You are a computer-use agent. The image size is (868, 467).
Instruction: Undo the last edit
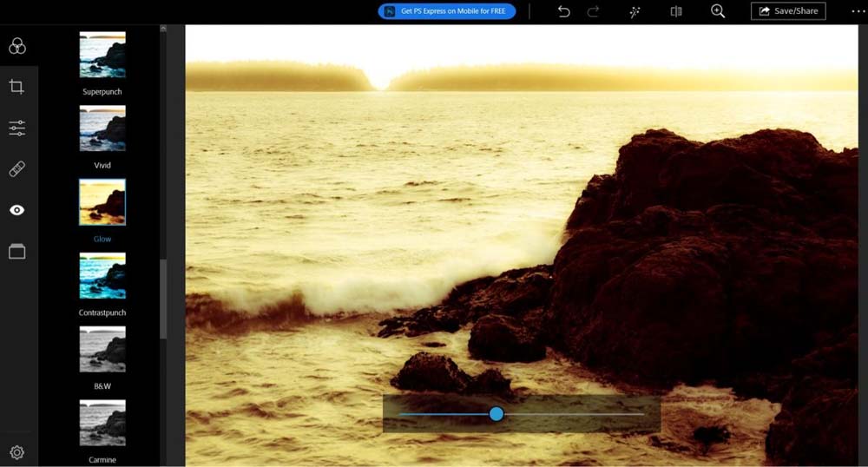[x=563, y=11]
